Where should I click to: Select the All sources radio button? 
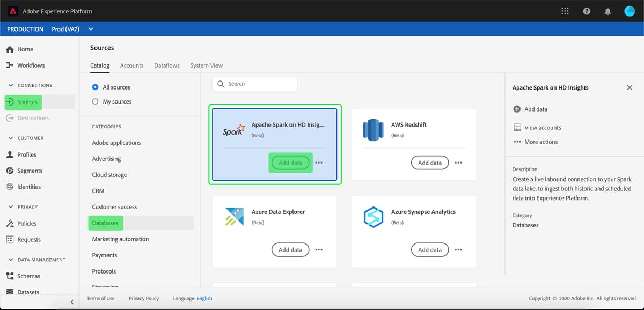pyautogui.click(x=97, y=87)
